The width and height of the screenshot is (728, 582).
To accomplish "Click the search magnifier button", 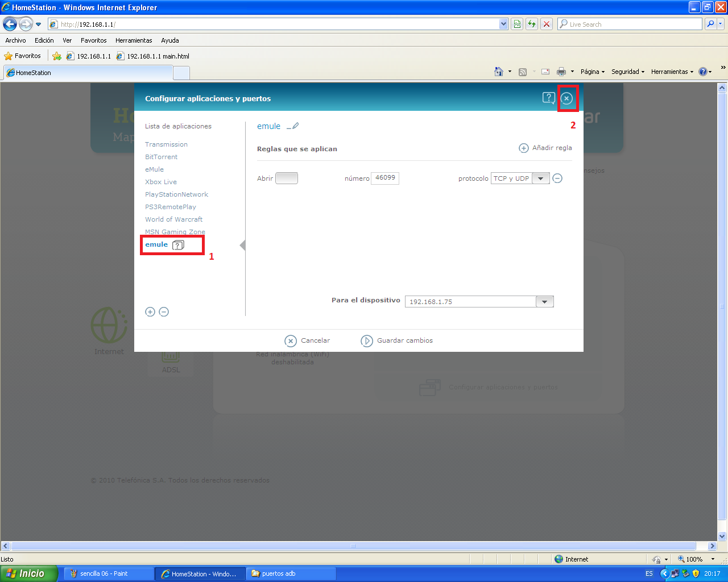I will [710, 24].
